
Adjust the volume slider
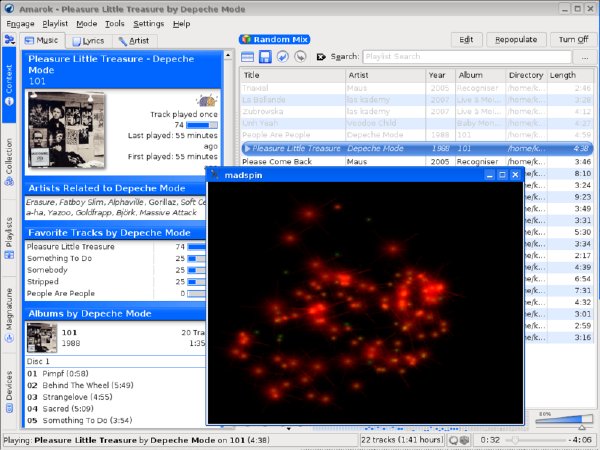564,421
